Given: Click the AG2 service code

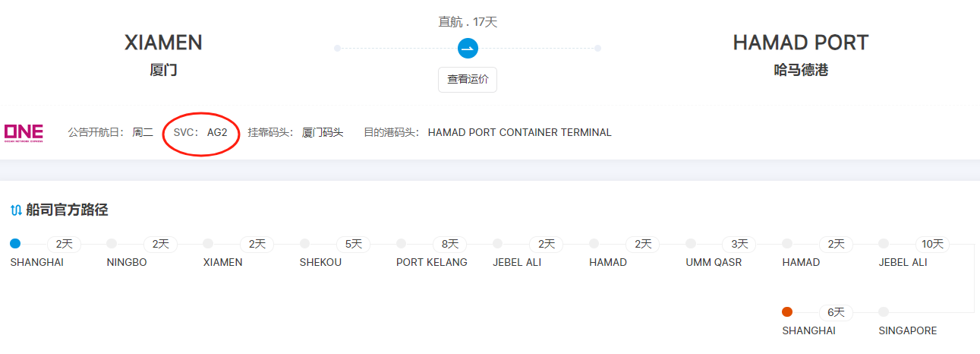Looking at the screenshot, I should (x=217, y=132).
